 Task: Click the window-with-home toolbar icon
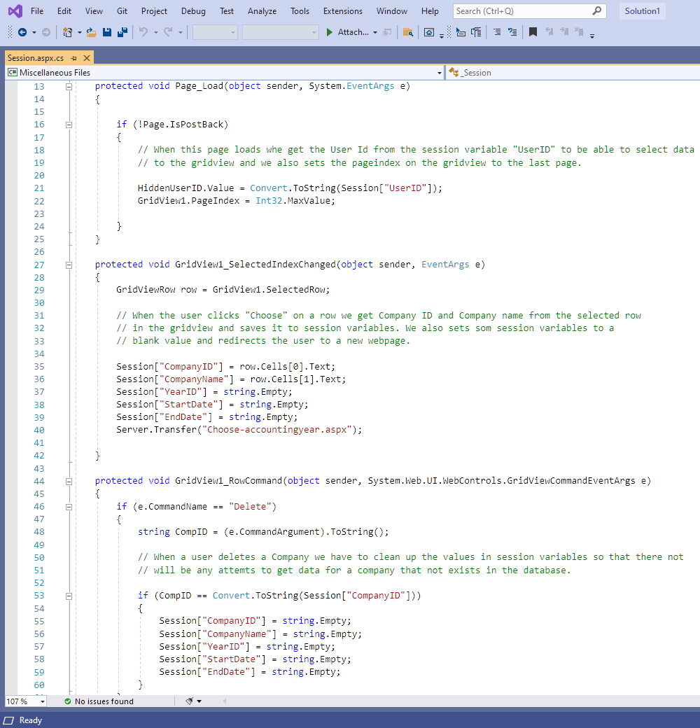(x=429, y=32)
